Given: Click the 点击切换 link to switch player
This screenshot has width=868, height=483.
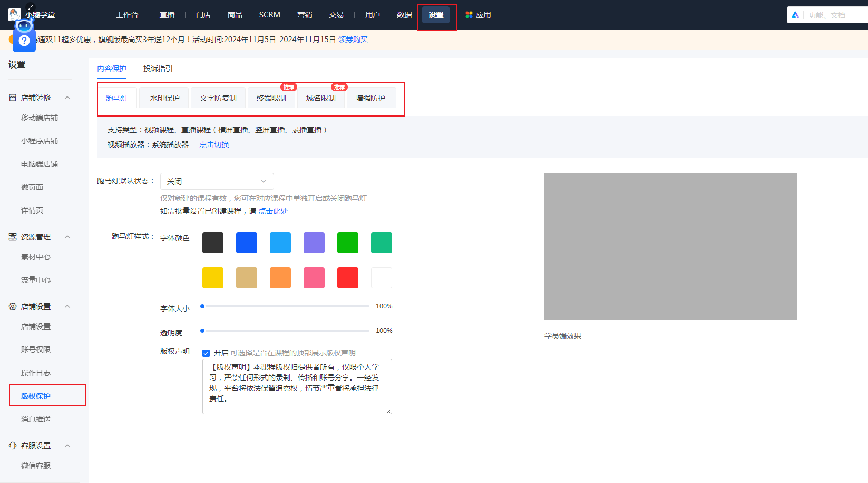Looking at the screenshot, I should pos(213,144).
